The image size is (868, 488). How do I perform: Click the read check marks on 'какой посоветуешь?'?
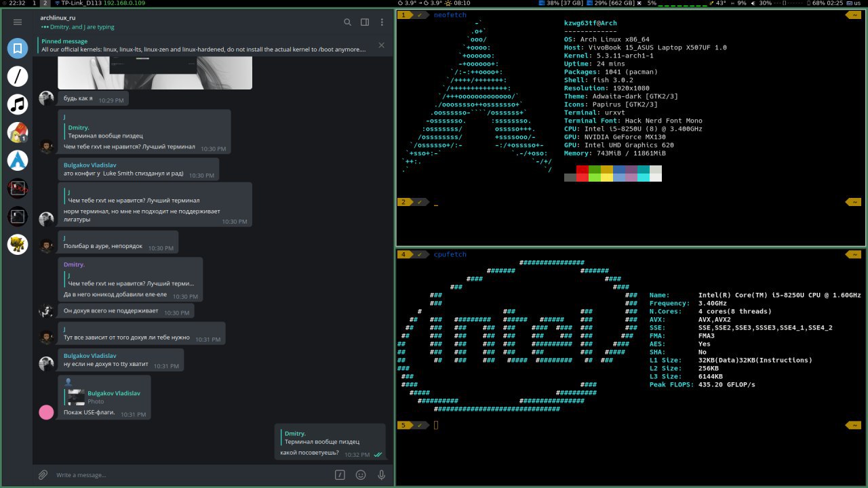[x=378, y=455]
